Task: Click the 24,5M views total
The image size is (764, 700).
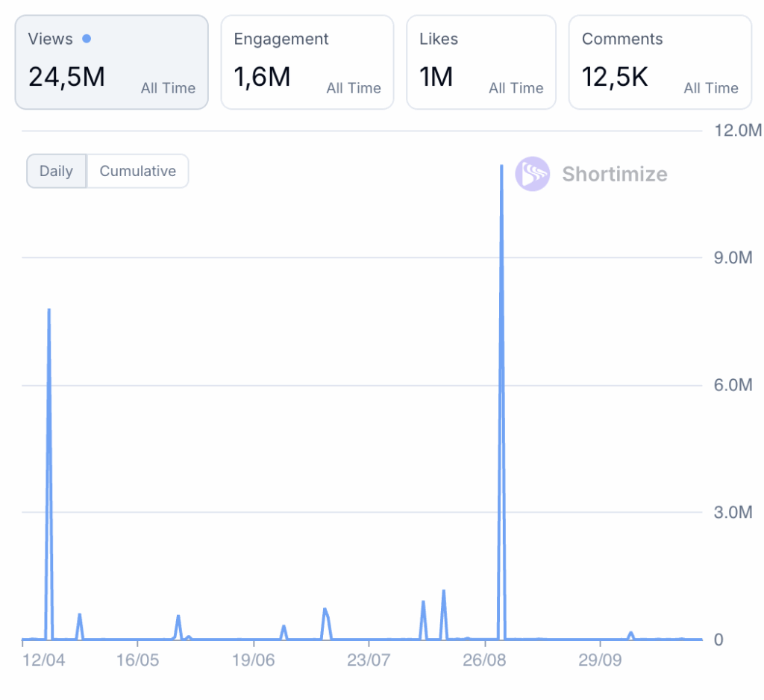Action: (66, 76)
